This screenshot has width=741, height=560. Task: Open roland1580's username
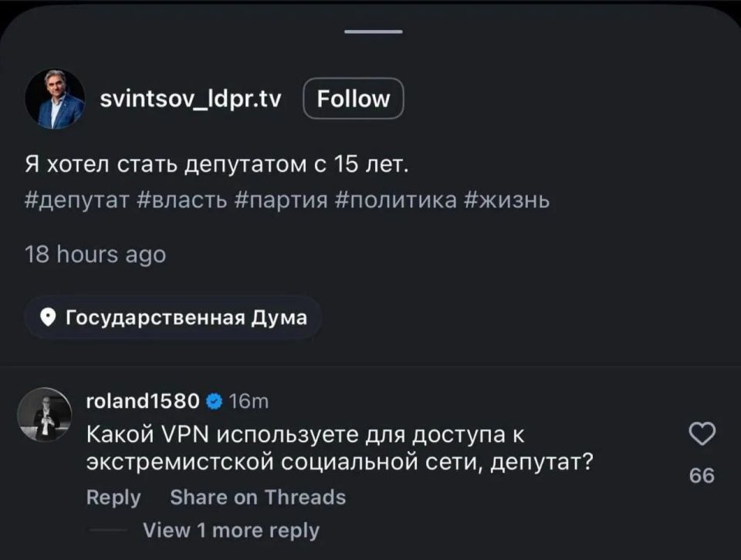(143, 400)
